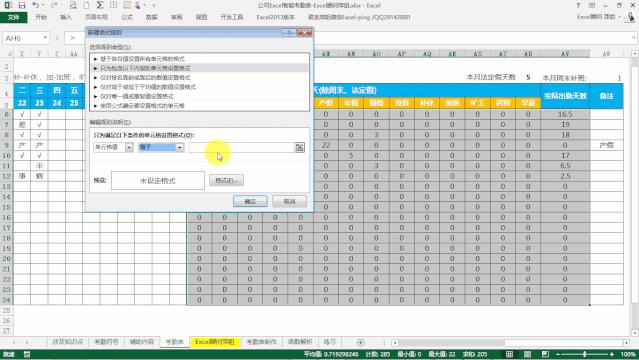Open the 开发工具 Developer ribbon tab
Screen dimensions: 639x360
tap(232, 17)
